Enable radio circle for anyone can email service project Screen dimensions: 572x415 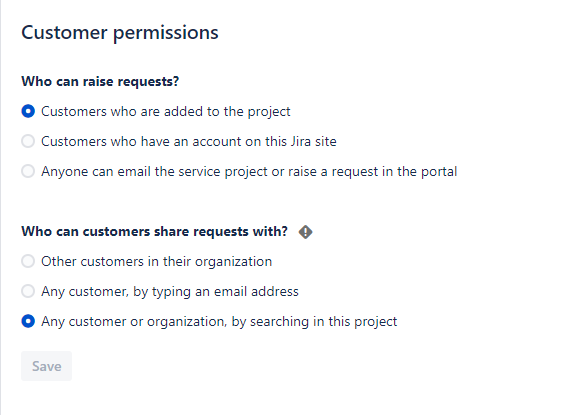click(28, 171)
